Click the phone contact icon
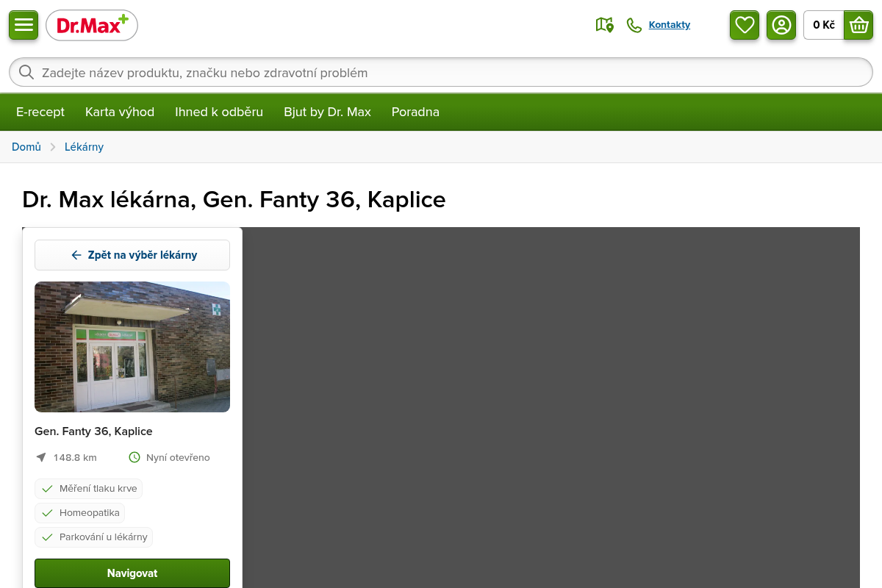 tap(634, 25)
